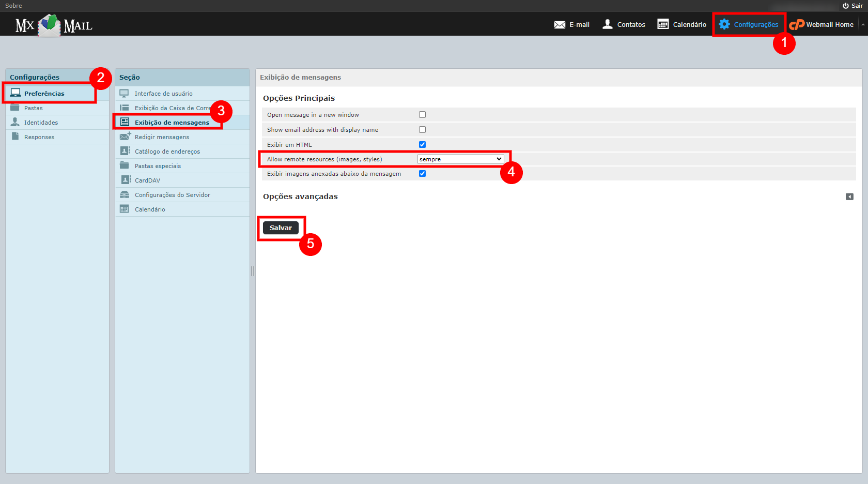Screen dimensions: 868x484
Task: Select the Pastas especiais folder icon
Action: pyautogui.click(x=125, y=165)
